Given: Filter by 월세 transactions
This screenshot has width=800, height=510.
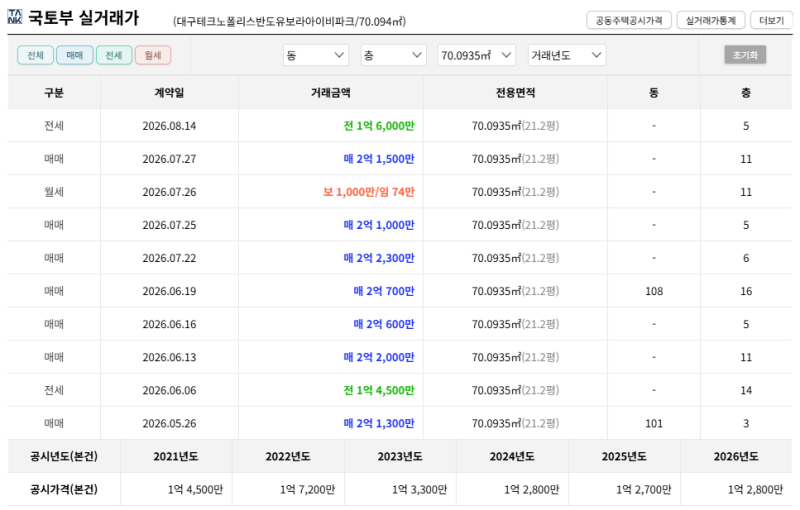Looking at the screenshot, I should click(153, 55).
